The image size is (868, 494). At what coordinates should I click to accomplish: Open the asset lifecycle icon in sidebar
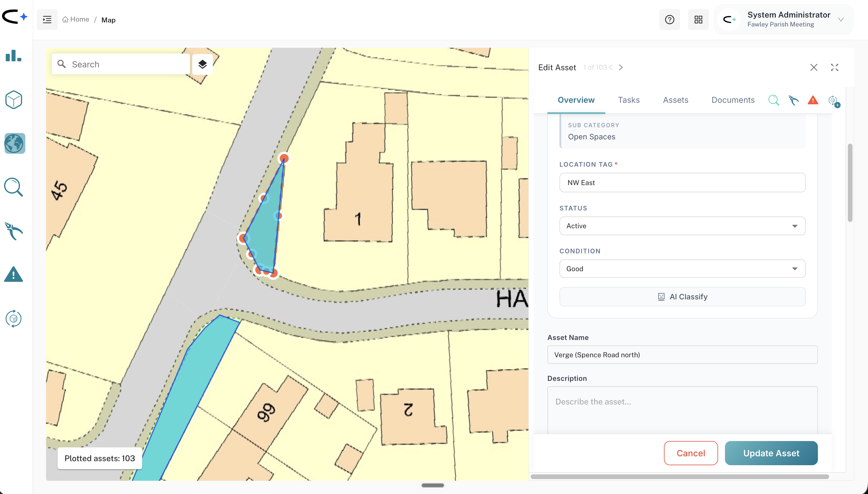pos(14,318)
